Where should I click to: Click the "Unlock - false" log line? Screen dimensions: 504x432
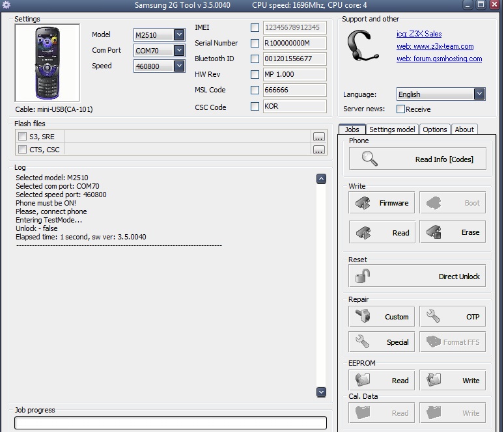tap(36, 228)
